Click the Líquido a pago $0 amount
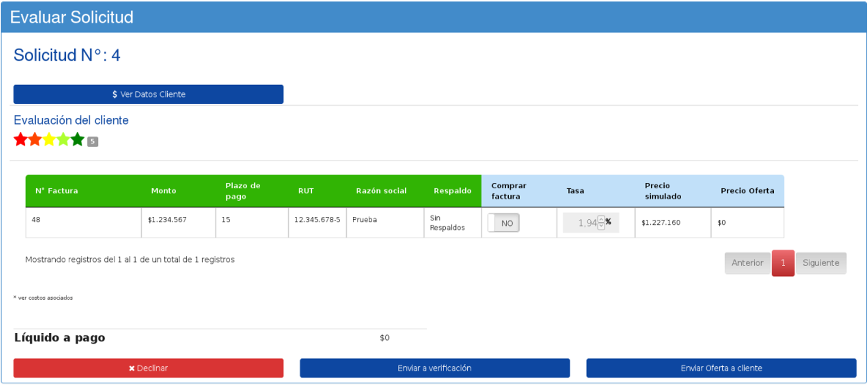 tap(384, 338)
